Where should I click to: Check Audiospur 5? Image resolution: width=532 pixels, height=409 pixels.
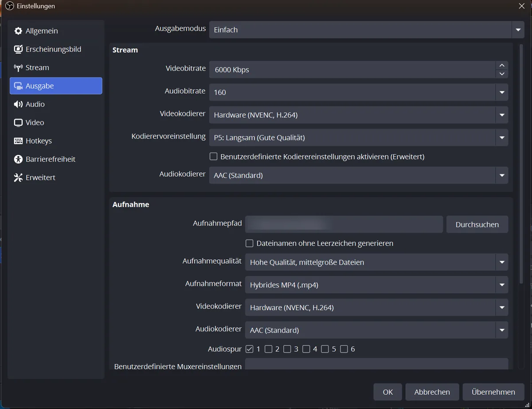[x=325, y=349]
